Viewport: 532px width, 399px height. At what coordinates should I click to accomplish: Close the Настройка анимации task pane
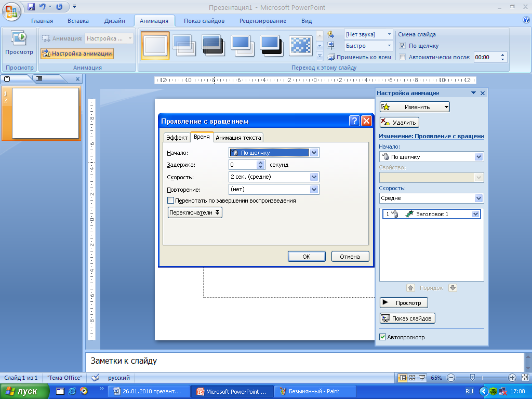483,93
